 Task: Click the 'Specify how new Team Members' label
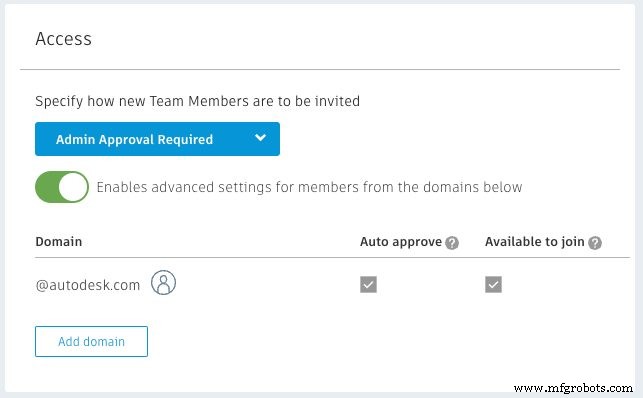[x=198, y=101]
